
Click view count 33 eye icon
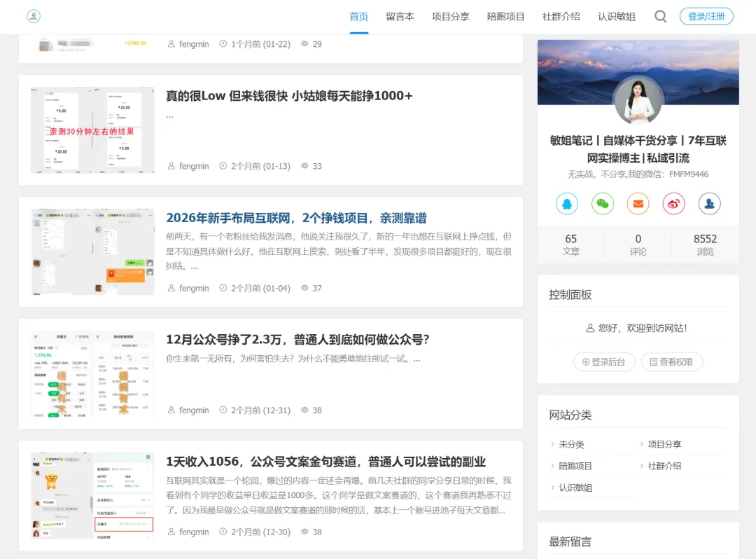point(304,166)
